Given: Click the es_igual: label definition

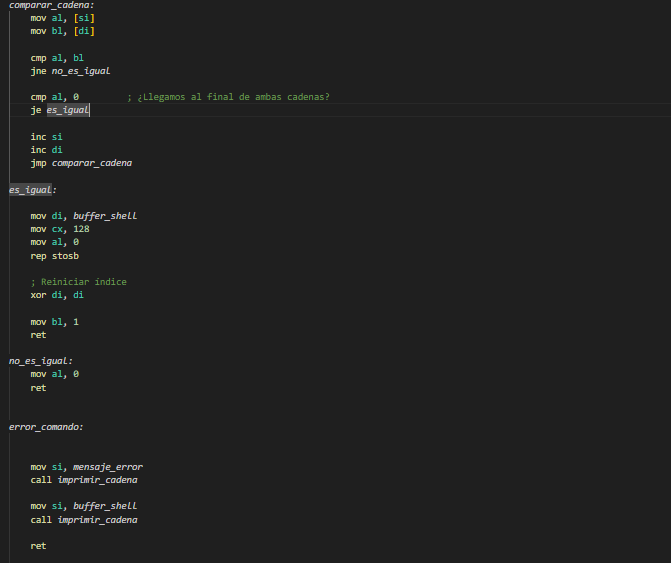Looking at the screenshot, I should 32,189.
